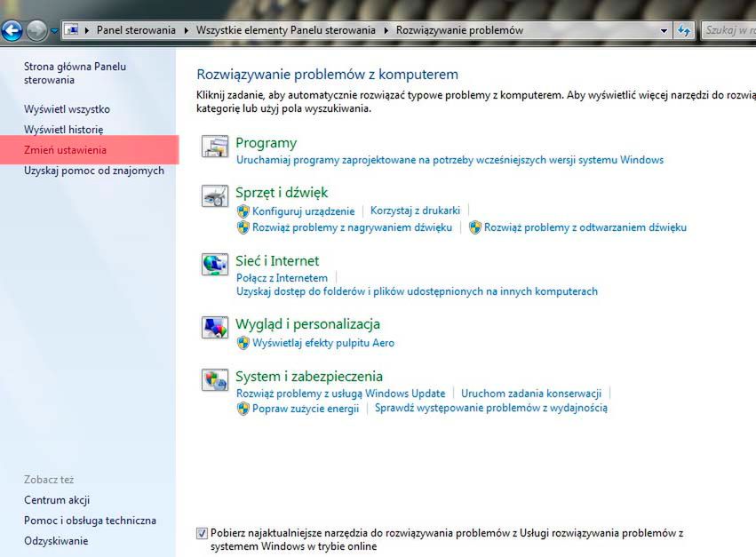This screenshot has height=557, width=756.
Task: Open the System i zabezpieczenia heading
Action: point(309,376)
